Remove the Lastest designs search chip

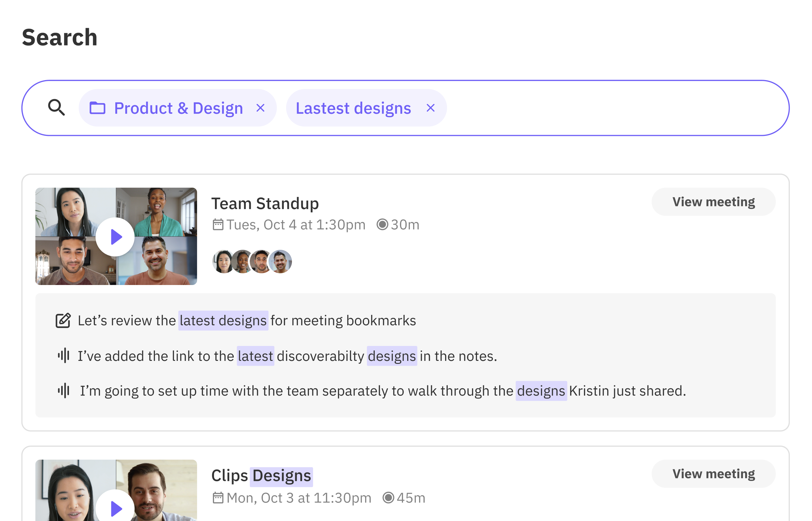430,108
